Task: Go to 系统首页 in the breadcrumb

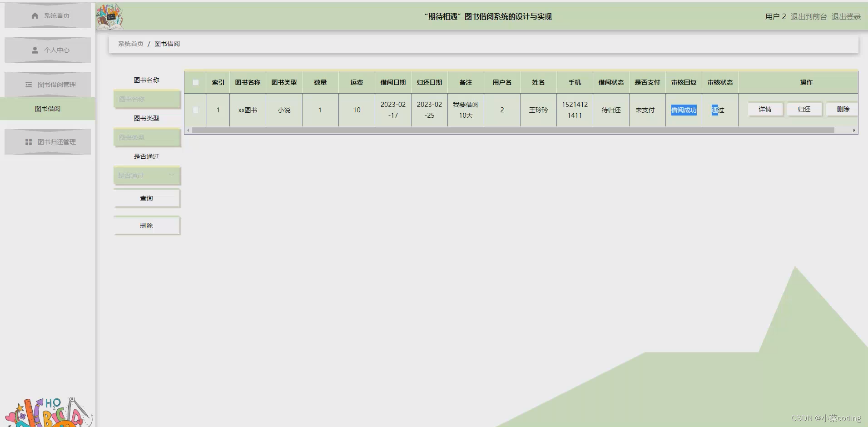Action: [x=131, y=44]
